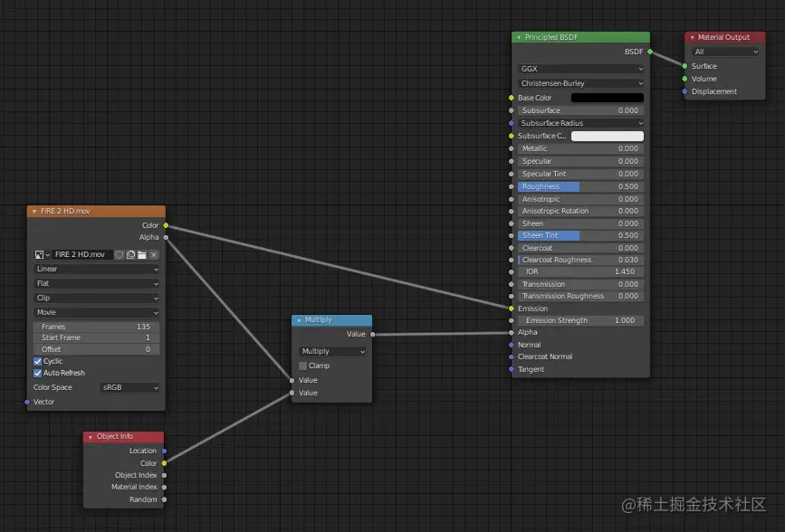
Task: Click the Emission input socket
Action: point(512,309)
